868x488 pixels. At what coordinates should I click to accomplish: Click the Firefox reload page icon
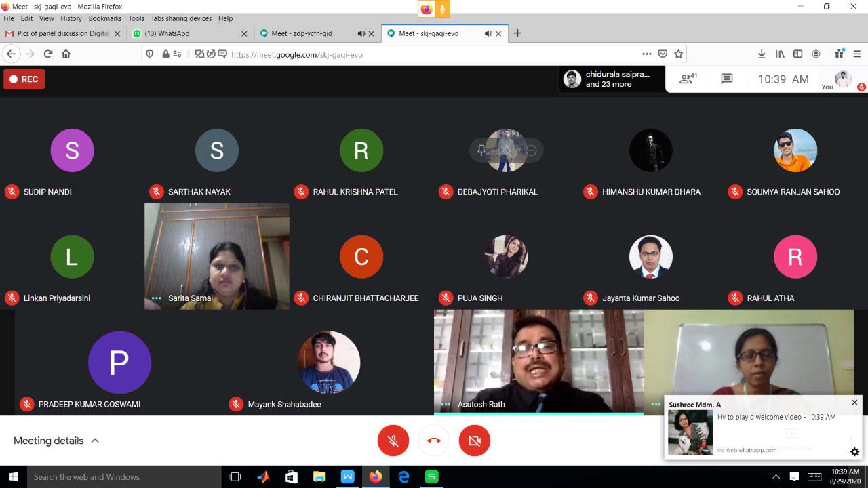[x=48, y=54]
